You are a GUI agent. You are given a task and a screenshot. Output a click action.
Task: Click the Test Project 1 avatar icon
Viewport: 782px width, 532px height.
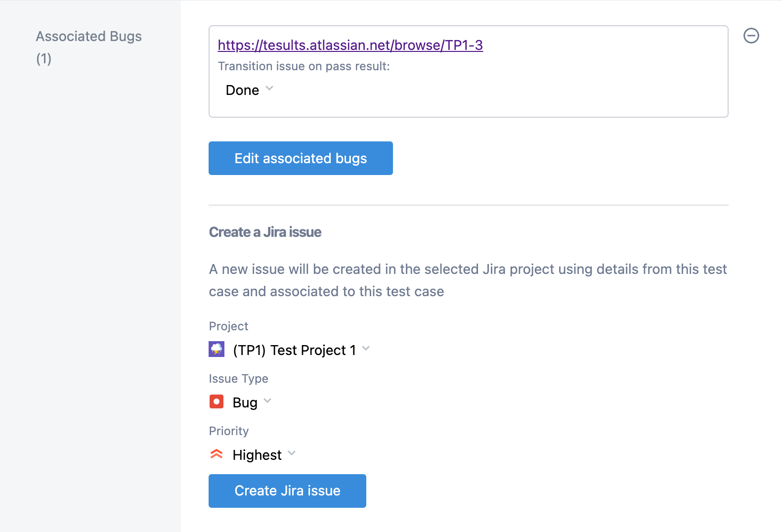pos(217,349)
